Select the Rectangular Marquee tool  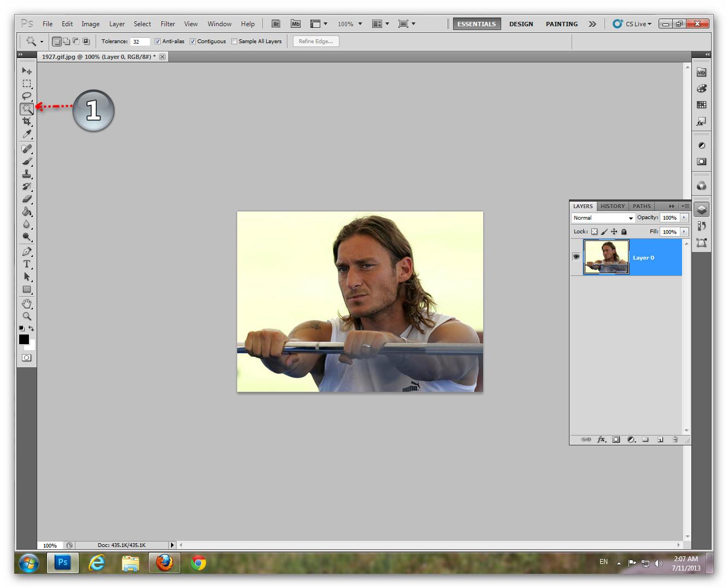click(26, 84)
